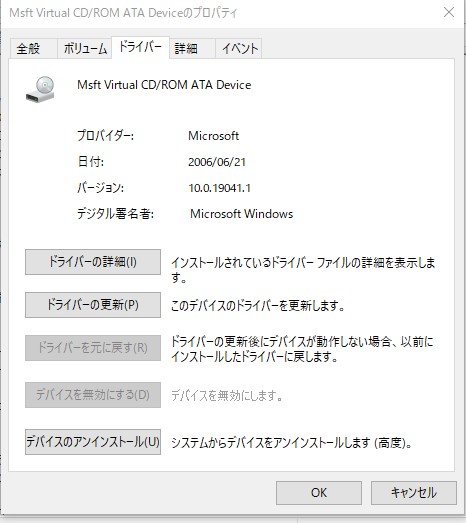Close the properties dialog with X
Image resolution: width=466 pixels, height=523 pixels.
pos(449,12)
